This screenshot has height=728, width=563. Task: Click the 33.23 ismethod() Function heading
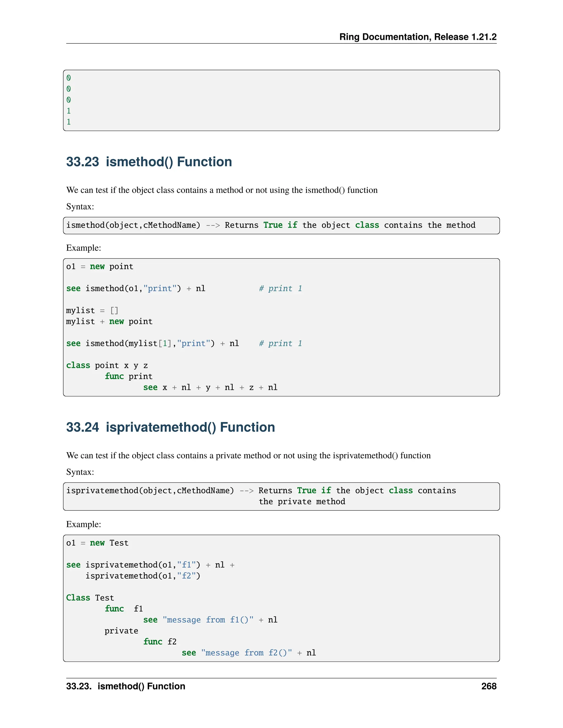tap(149, 162)
